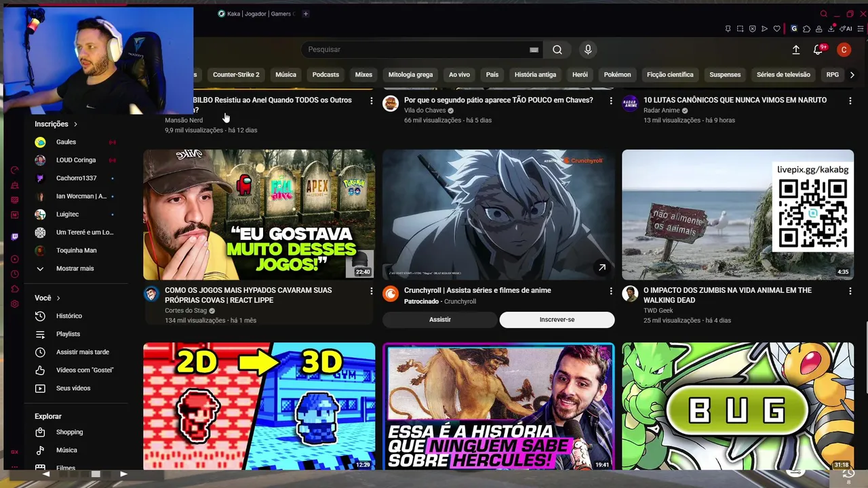Open Playlists in the sidebar
Image resolution: width=868 pixels, height=488 pixels.
(68, 334)
